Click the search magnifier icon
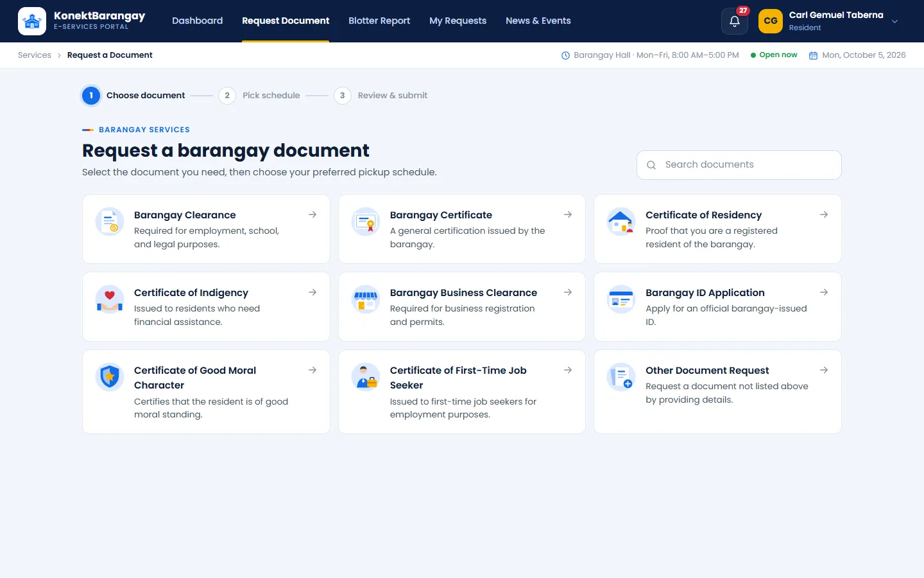 tap(651, 165)
